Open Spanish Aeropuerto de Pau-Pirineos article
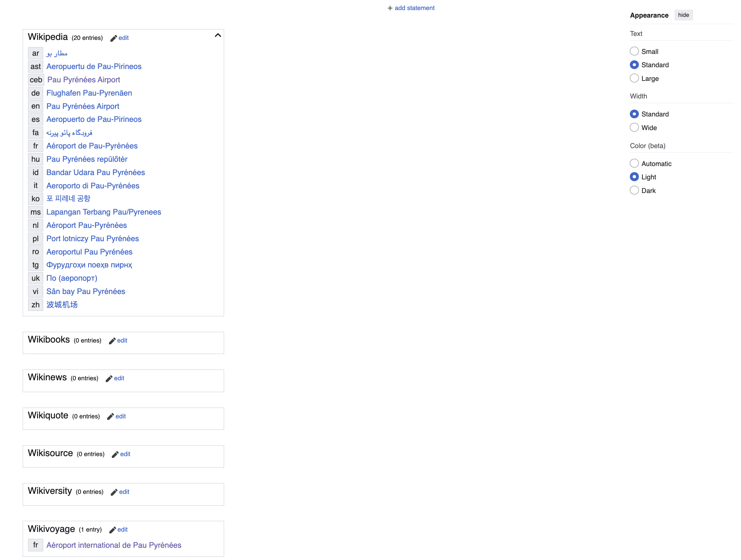This screenshot has height=560, width=741. (94, 119)
